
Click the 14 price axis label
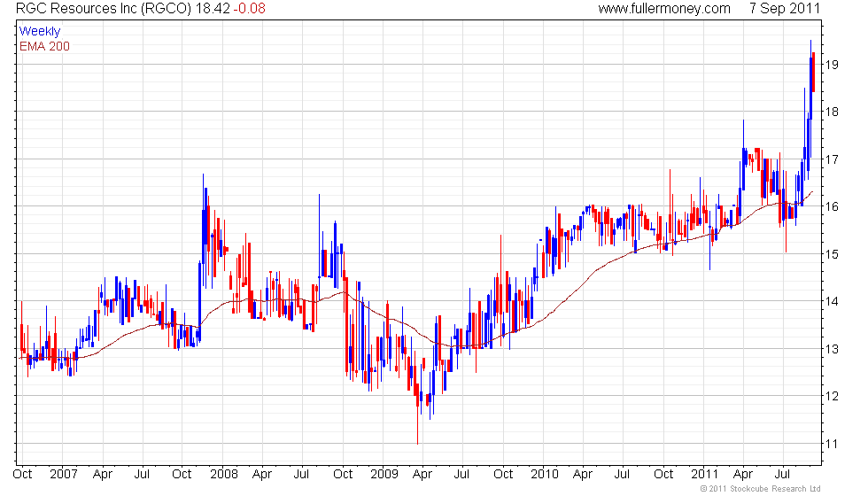click(832, 302)
